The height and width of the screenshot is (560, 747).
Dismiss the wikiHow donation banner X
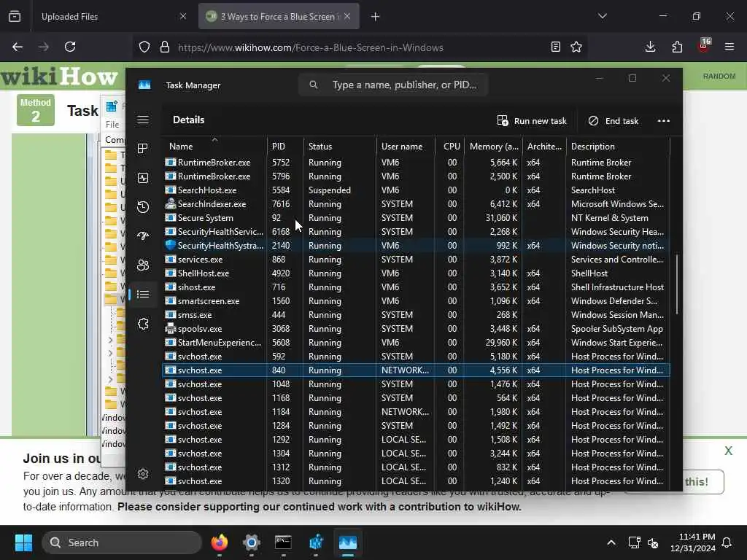[x=729, y=451]
